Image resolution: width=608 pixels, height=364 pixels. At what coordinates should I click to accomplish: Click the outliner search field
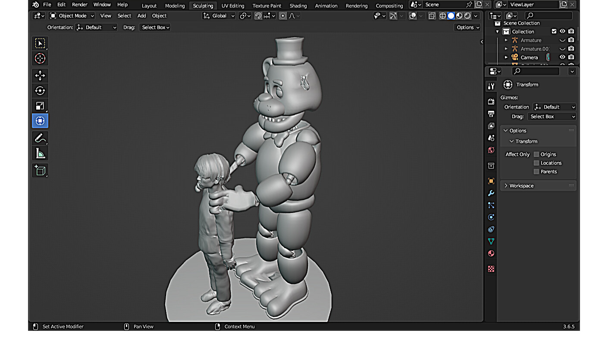pyautogui.click(x=548, y=16)
